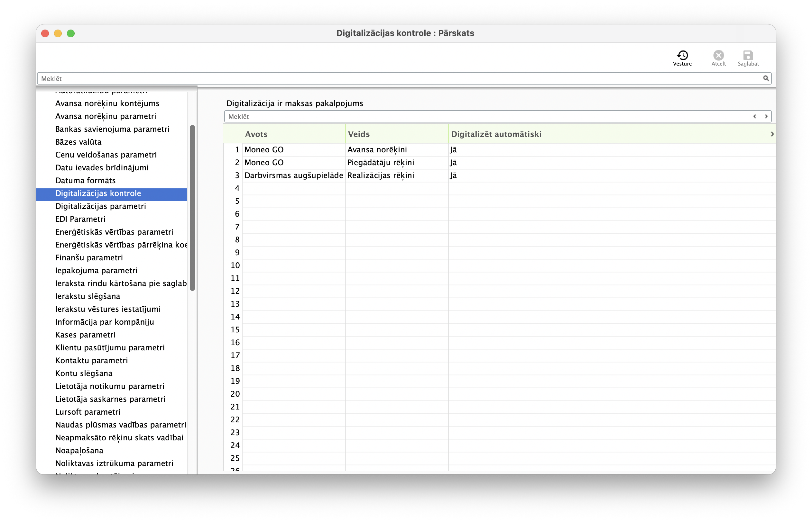Sort by the Veids column header
Image resolution: width=812 pixels, height=522 pixels.
[x=397, y=134]
